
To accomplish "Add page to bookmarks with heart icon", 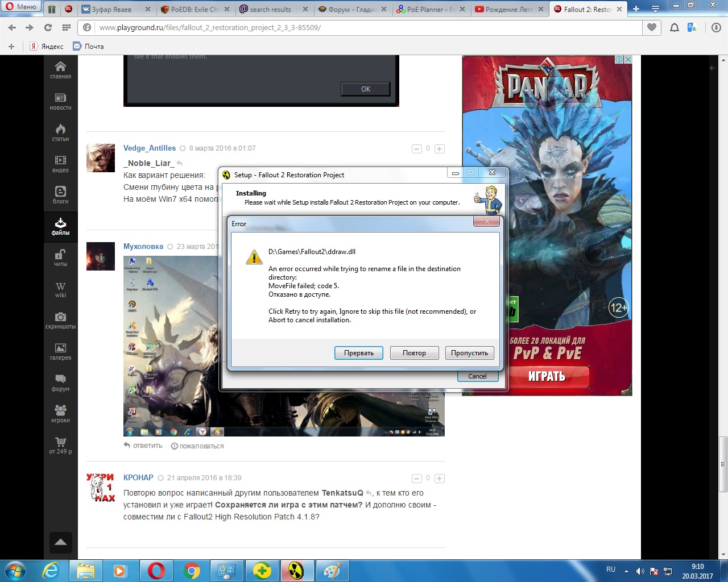I will coord(652,27).
